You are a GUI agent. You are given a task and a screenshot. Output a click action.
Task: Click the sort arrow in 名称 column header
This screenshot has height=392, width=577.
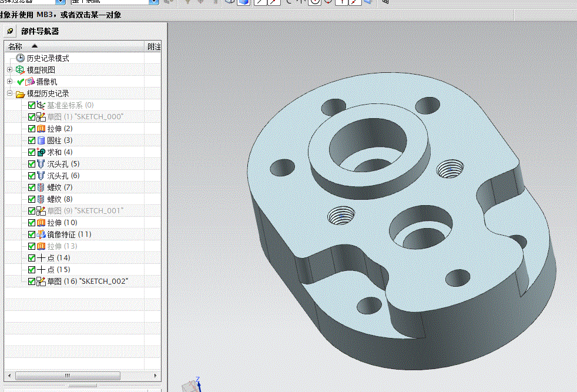[34, 46]
